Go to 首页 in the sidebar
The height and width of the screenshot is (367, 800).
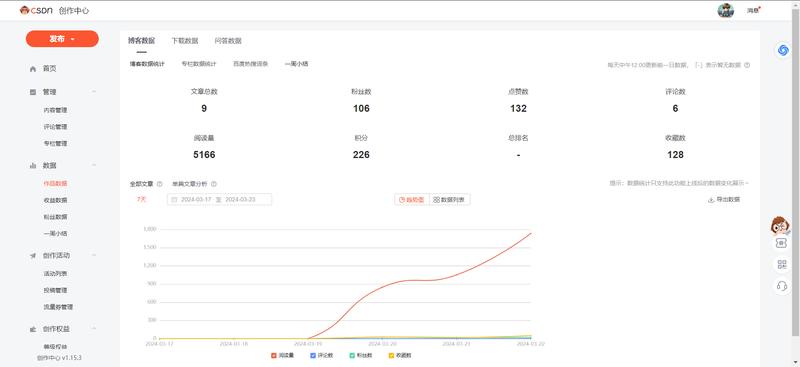[x=49, y=69]
